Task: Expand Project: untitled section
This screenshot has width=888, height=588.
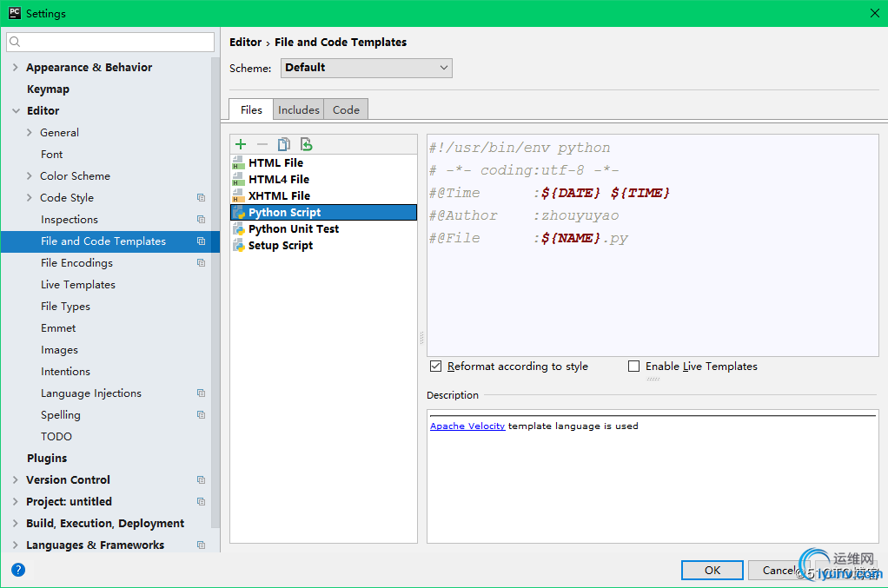Action: click(x=16, y=501)
